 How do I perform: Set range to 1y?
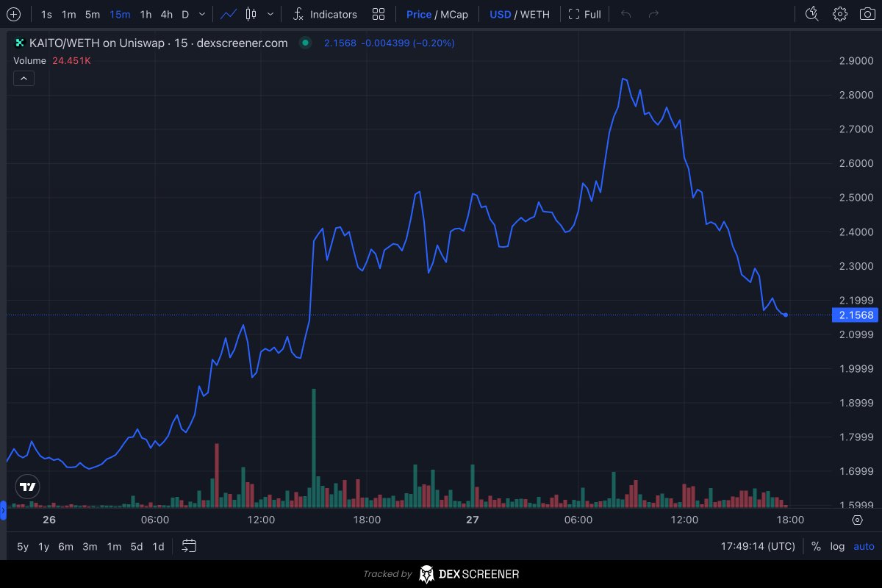pos(44,546)
